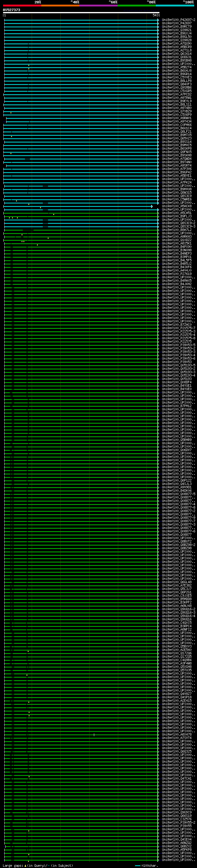The height and width of the screenshot is (868, 197).
Task: Click the cyan ~100% identity legend bar
Action: pyautogui.click(x=175, y=6)
